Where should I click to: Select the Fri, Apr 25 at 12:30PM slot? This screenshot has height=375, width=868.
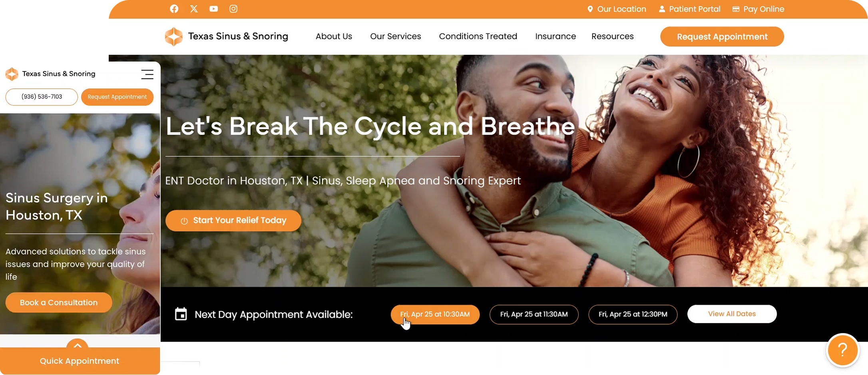point(633,314)
